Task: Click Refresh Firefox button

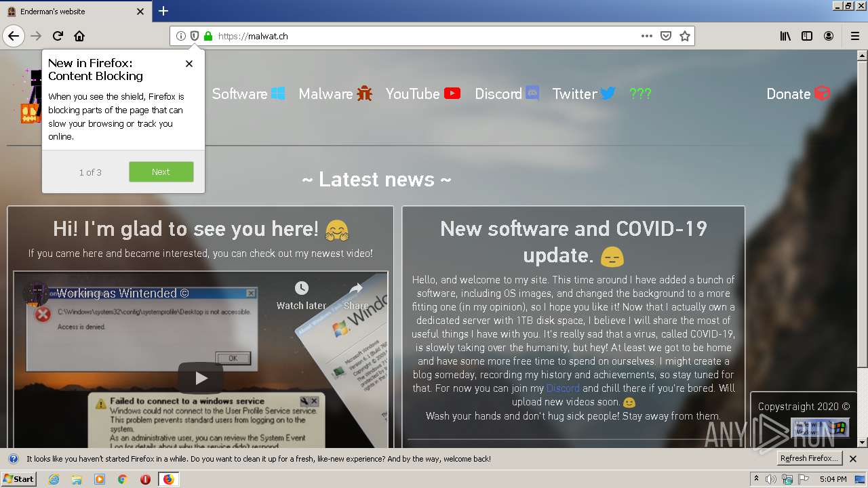Action: point(810,459)
